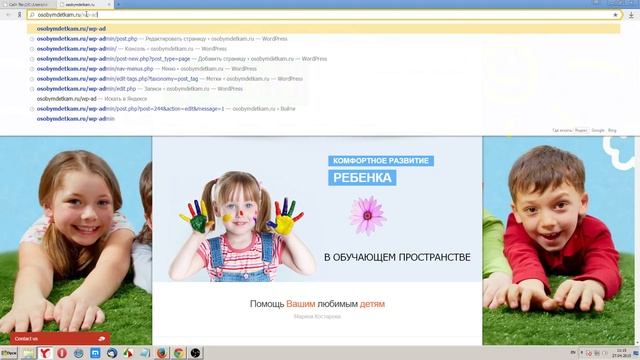The image size is (640, 360).
Task: Click the pink flower image
Action: click(x=367, y=215)
